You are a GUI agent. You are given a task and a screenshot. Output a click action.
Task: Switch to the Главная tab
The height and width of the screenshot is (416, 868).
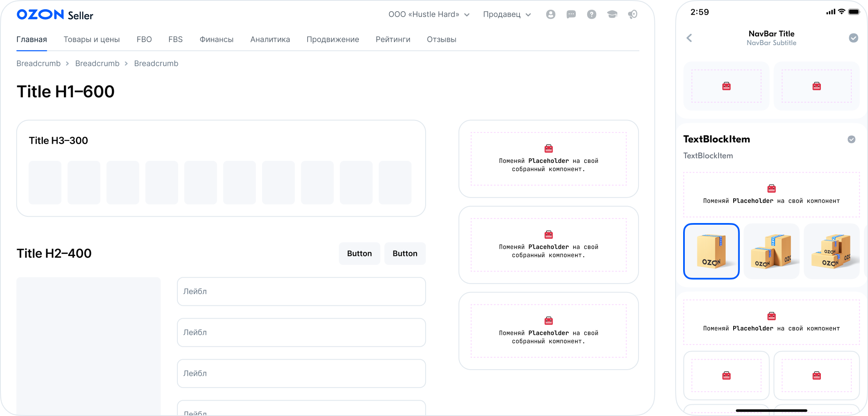click(32, 40)
